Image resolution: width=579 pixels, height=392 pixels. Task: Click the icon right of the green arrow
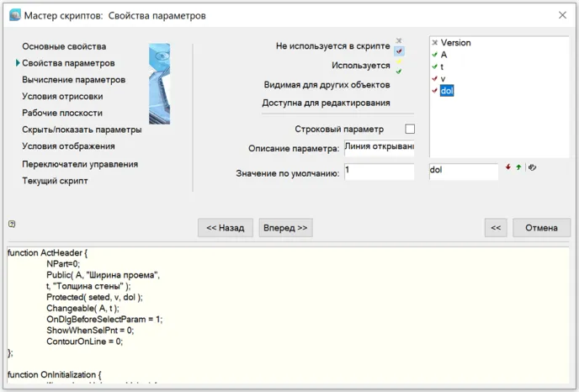click(532, 167)
